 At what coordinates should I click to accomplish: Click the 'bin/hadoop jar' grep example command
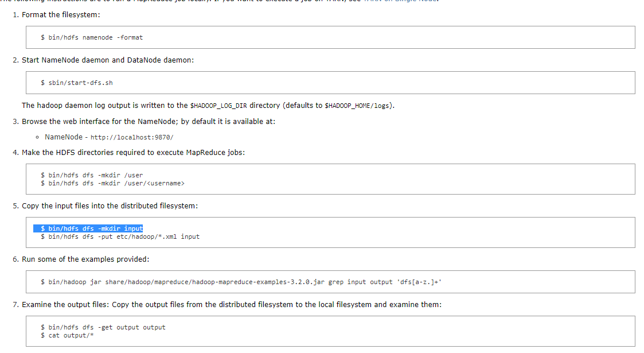click(x=241, y=282)
